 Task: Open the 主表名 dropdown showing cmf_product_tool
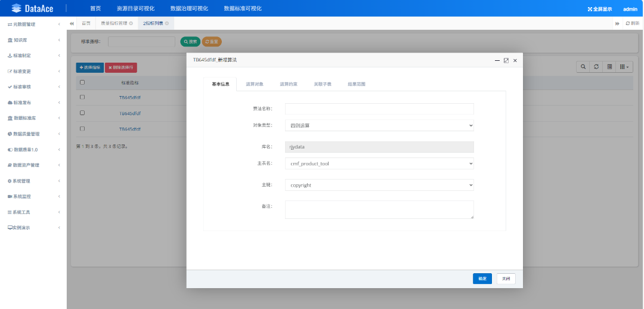379,163
